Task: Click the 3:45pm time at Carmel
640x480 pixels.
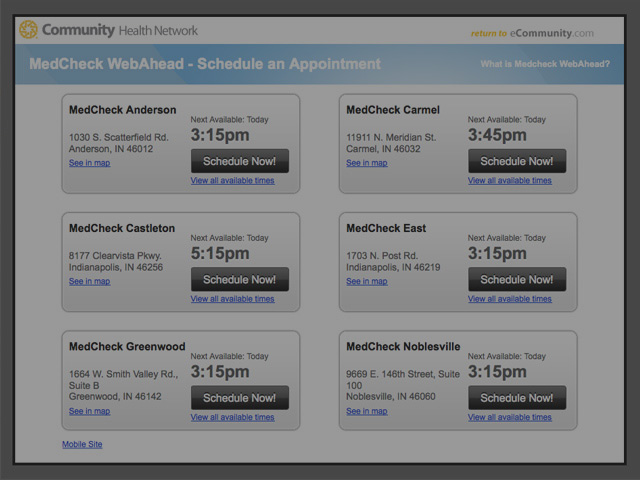Action: (x=497, y=135)
